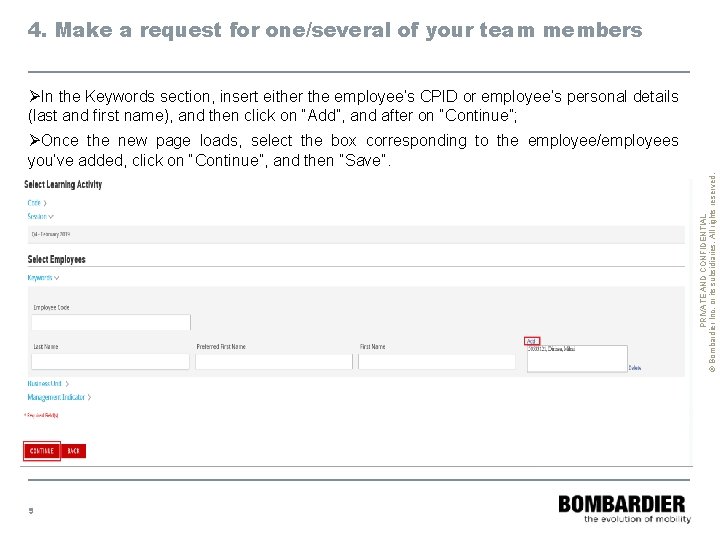720x540 pixels.
Task: Click the red Continue button
Action: point(42,451)
